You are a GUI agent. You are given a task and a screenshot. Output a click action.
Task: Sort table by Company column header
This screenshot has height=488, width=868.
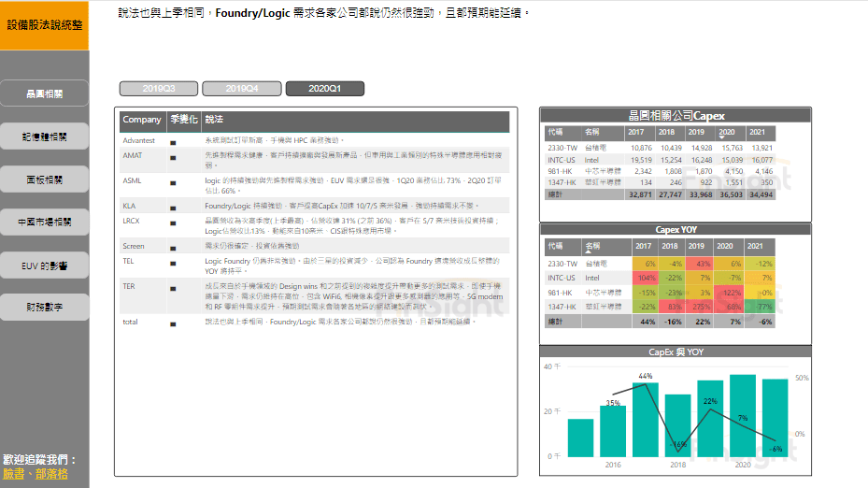[x=142, y=120]
